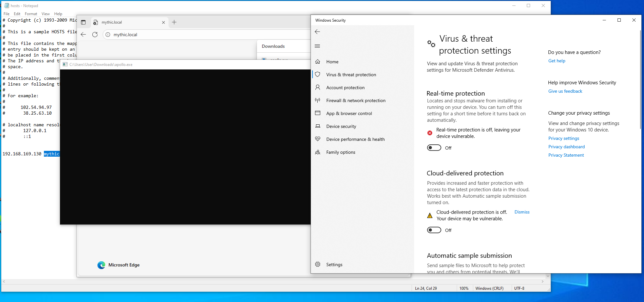Open Device security laptop icon

318,126
